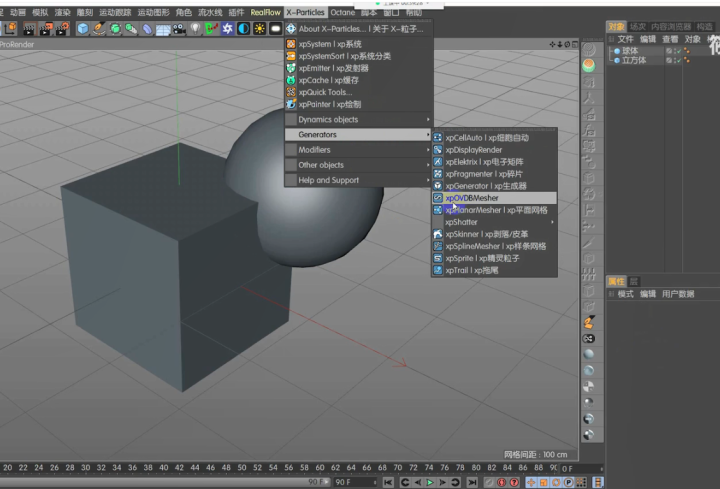Go to the End of animation
This screenshot has width=720, height=489.
(472, 482)
